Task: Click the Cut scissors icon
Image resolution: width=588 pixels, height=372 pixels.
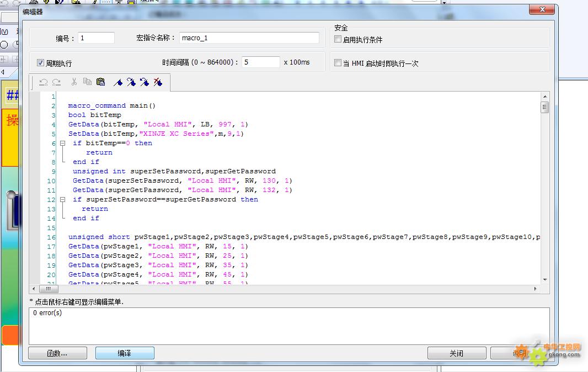Action: click(x=74, y=82)
